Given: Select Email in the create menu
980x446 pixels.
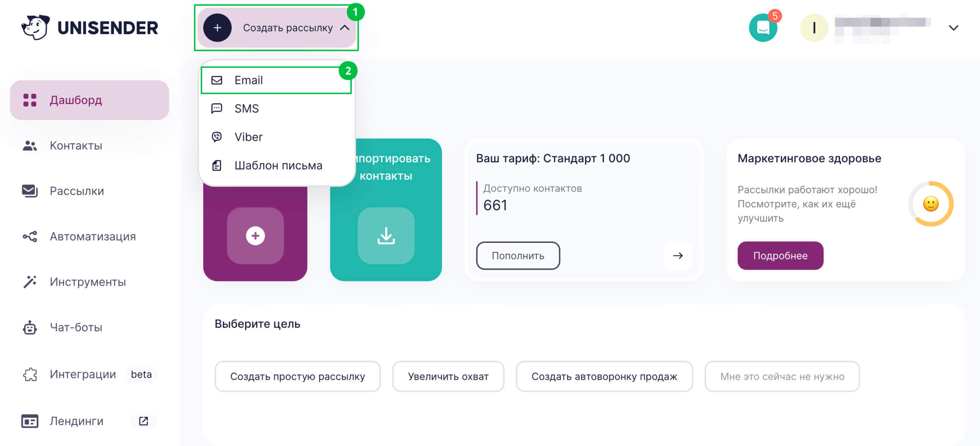Looking at the screenshot, I should pos(248,80).
